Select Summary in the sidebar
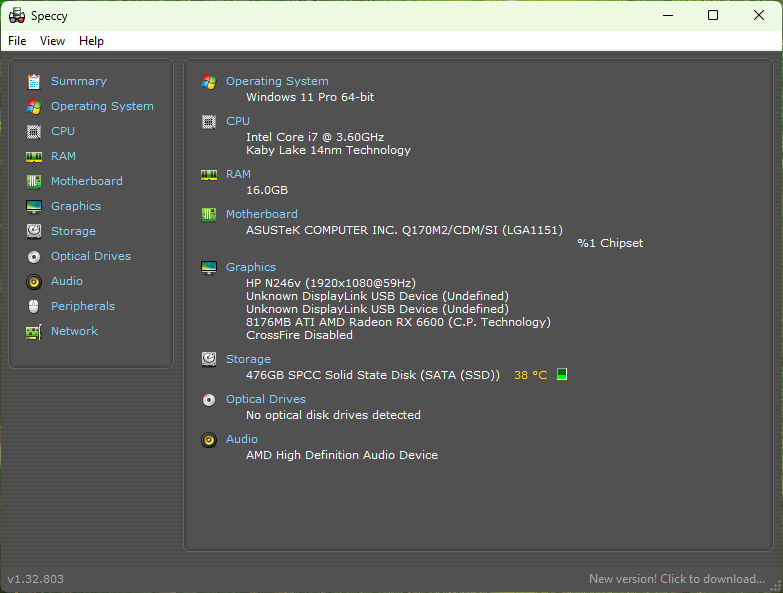Viewport: 783px width, 593px height. click(x=79, y=81)
